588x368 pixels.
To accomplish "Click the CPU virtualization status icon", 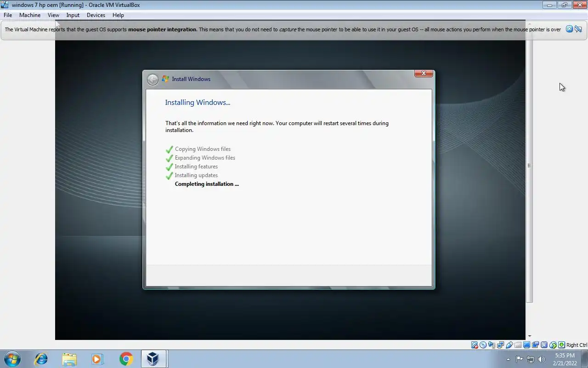I will 544,345.
